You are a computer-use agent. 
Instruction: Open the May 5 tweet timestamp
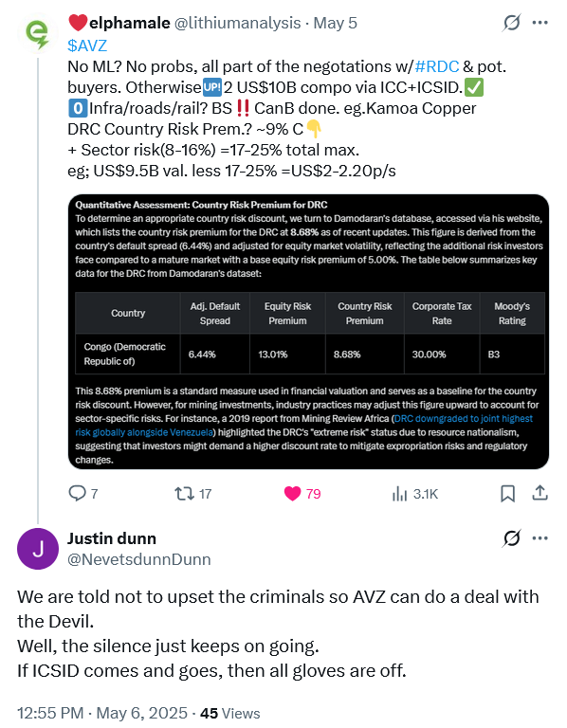tap(336, 23)
